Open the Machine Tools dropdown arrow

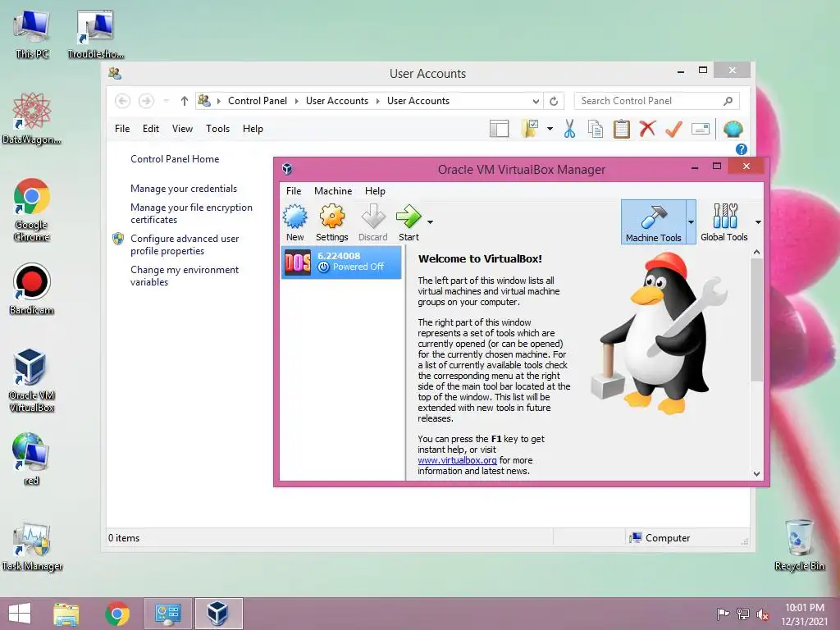tap(691, 221)
